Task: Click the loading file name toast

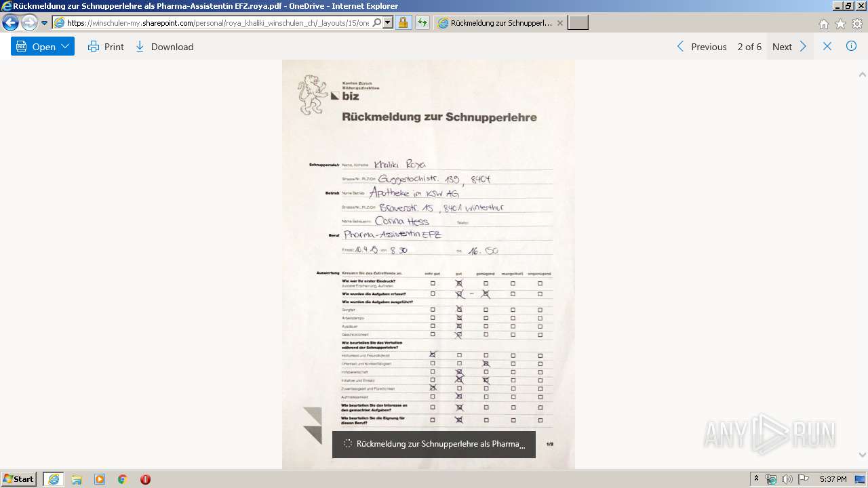Action: 434,444
